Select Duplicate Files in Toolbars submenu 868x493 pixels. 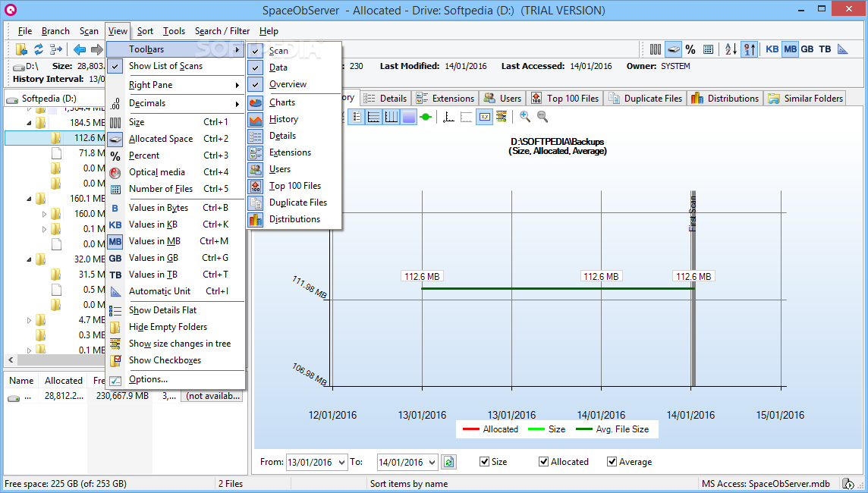point(294,203)
